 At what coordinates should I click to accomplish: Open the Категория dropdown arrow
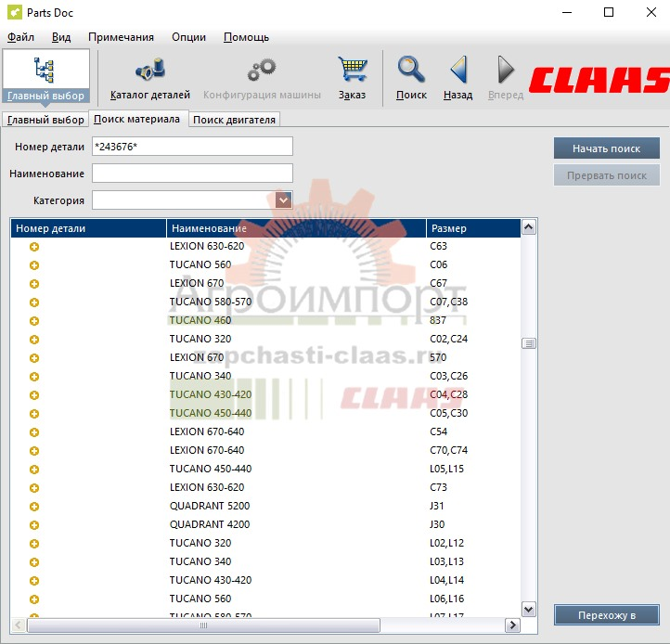pyautogui.click(x=283, y=200)
